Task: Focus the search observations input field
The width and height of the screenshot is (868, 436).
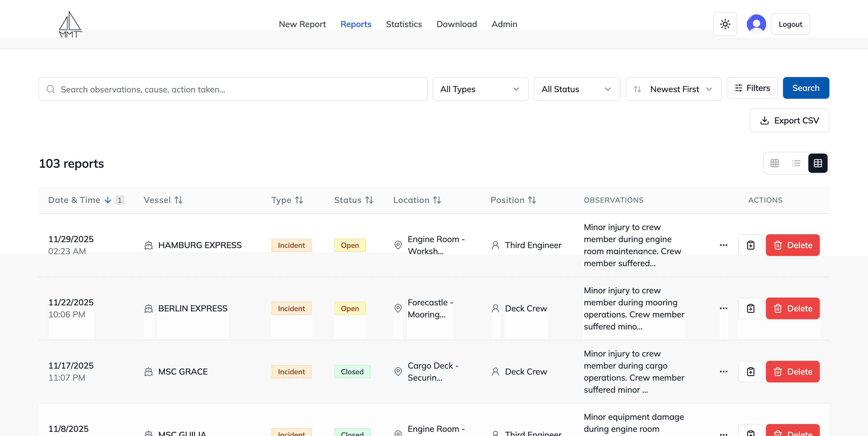Action: pos(233,89)
